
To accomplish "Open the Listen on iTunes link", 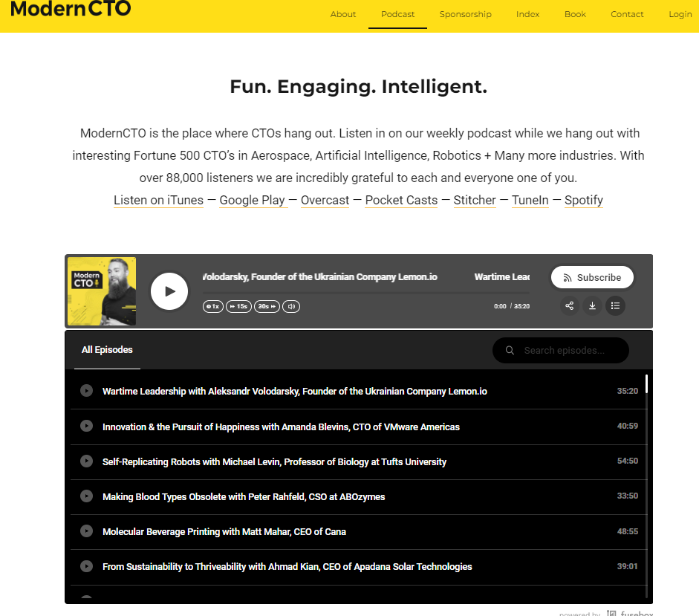I will click(158, 200).
